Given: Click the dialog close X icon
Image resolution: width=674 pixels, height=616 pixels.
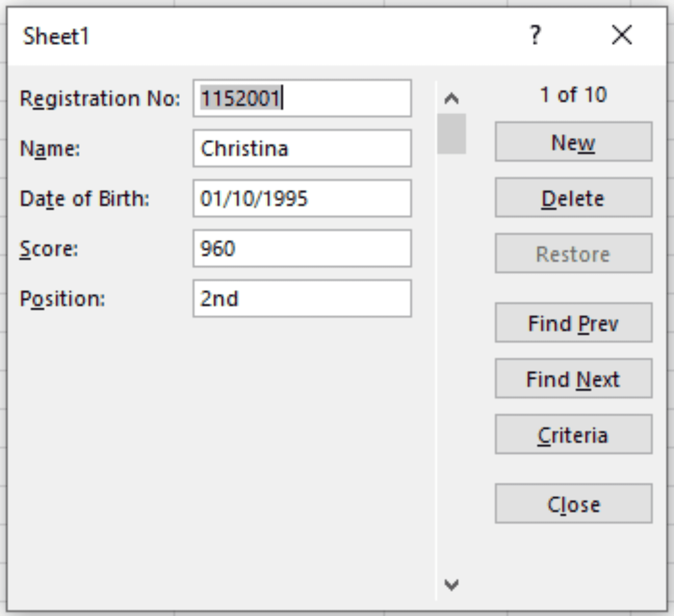Looking at the screenshot, I should coord(622,35).
